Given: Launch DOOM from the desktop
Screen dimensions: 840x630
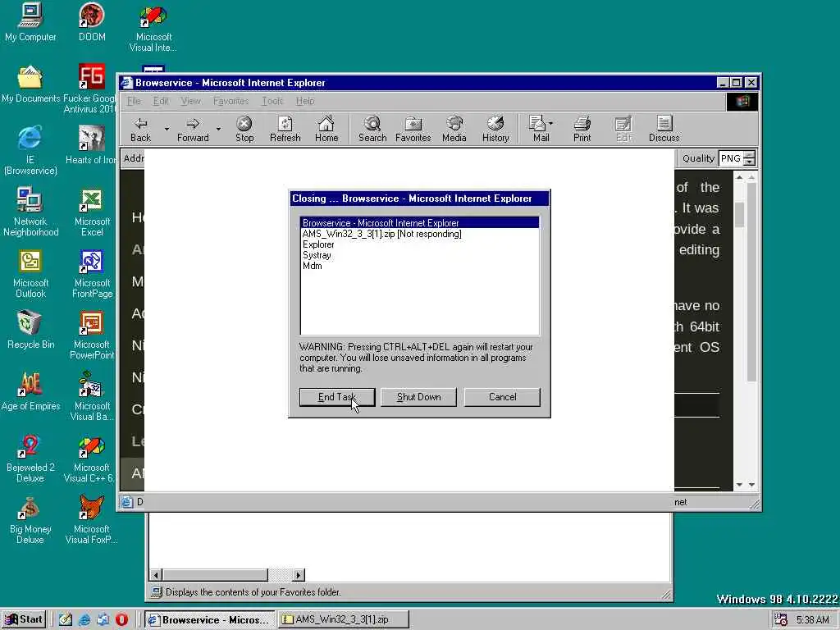Looking at the screenshot, I should [92, 22].
